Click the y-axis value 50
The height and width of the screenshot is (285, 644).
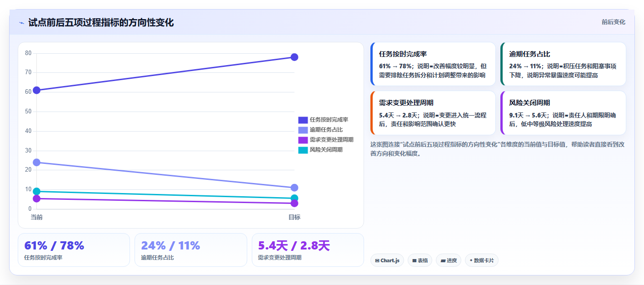point(28,112)
